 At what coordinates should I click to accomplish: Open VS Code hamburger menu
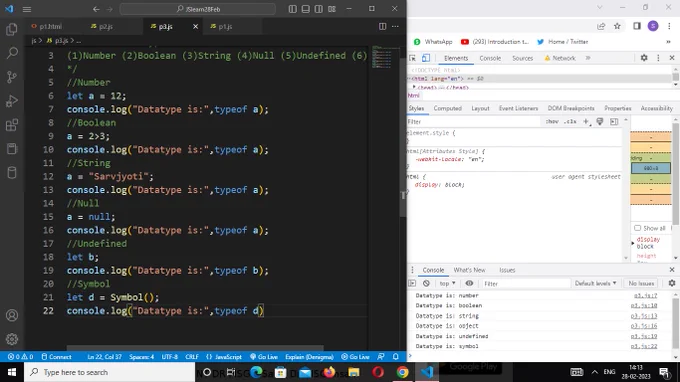point(26,9)
